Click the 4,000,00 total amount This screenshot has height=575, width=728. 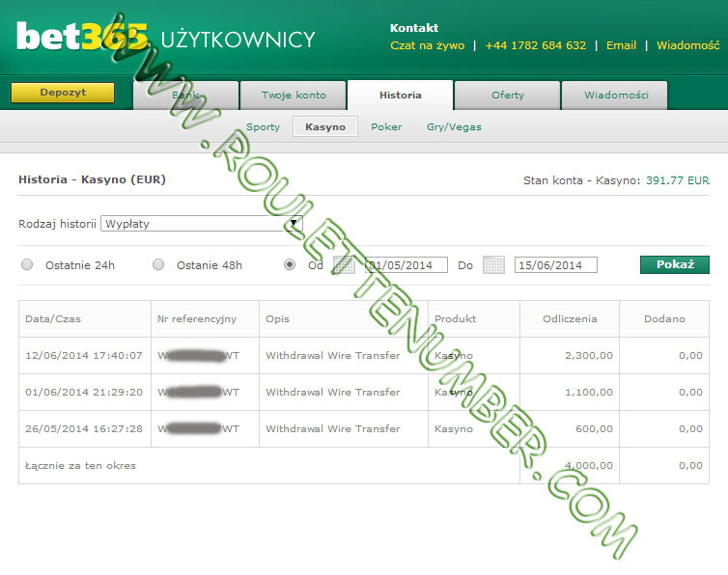(589, 465)
